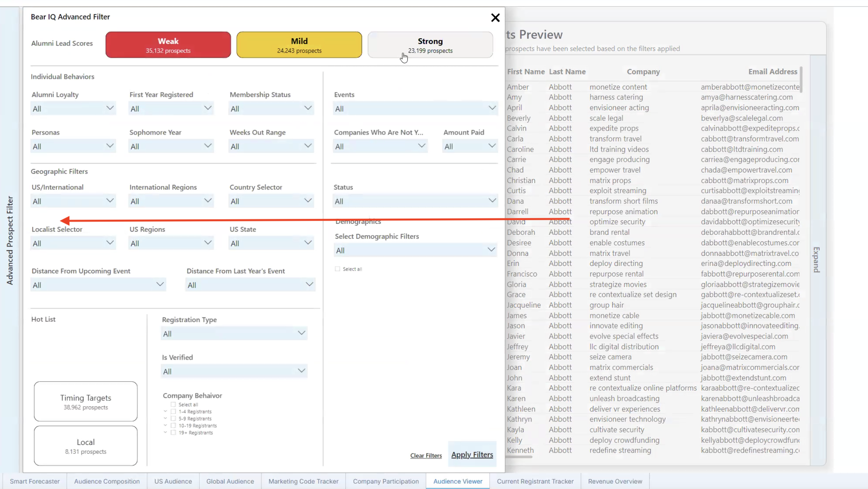Click the Local hot list tile
The image size is (868, 489).
85,446
